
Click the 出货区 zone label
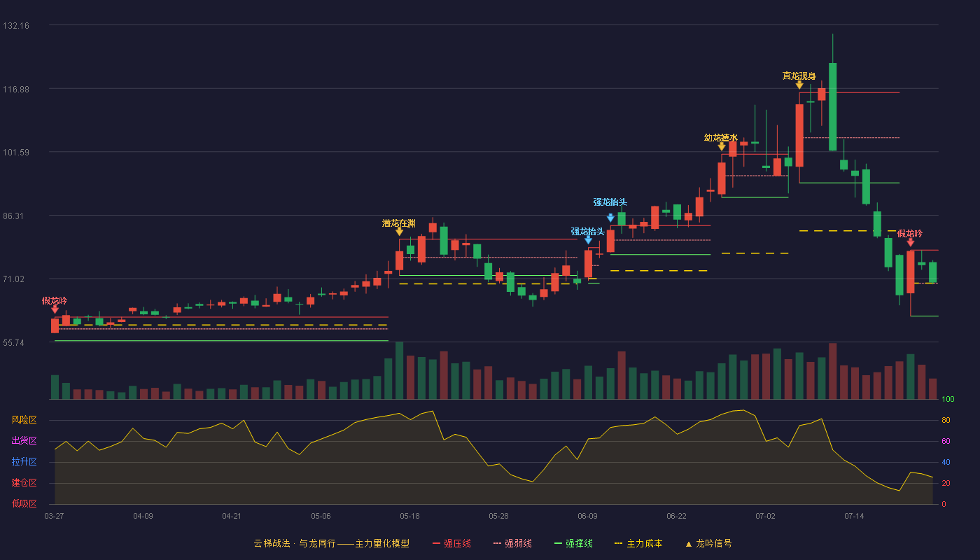(24, 441)
